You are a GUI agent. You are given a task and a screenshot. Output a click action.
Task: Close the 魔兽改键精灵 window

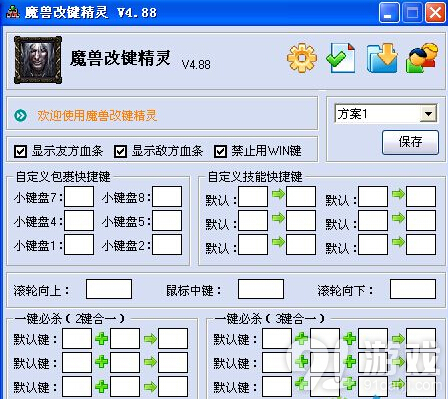(436, 13)
